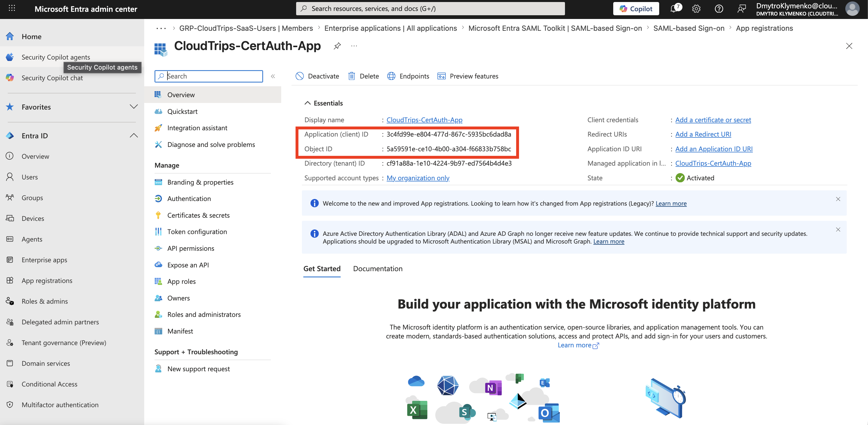Dismiss the App registrations welcome banner
Image resolution: width=868 pixels, height=425 pixels.
(838, 199)
